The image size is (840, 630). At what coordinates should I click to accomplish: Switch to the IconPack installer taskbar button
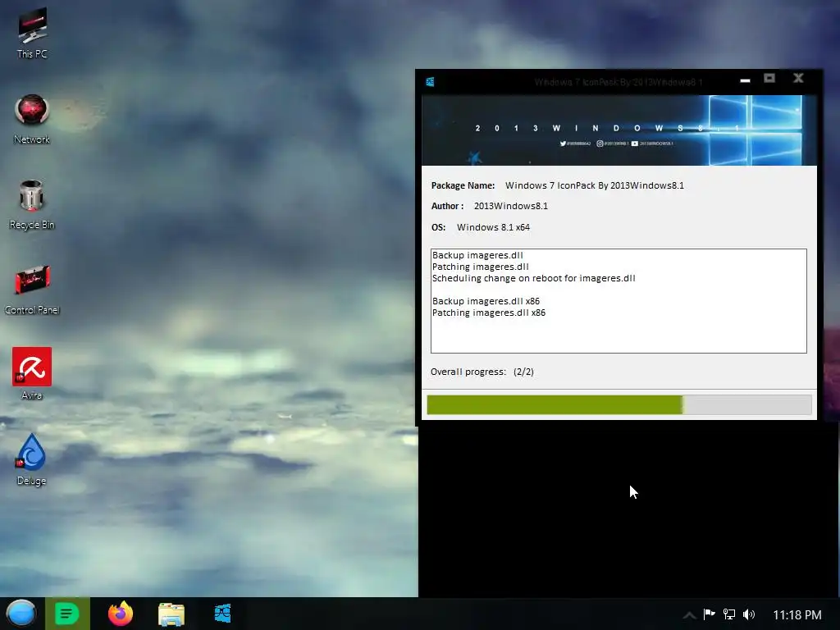[223, 614]
